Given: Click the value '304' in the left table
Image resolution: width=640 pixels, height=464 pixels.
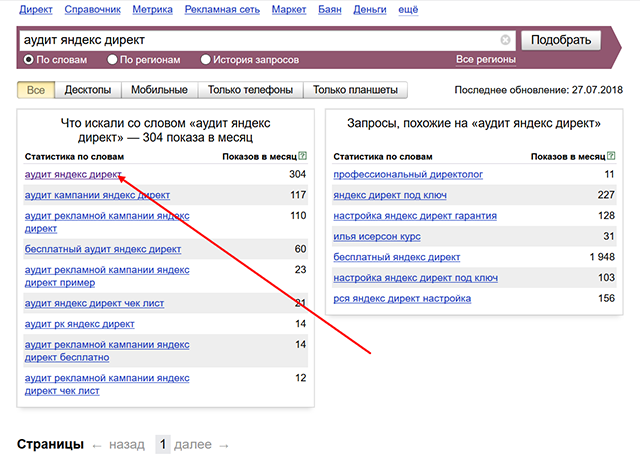Looking at the screenshot, I should (298, 174).
